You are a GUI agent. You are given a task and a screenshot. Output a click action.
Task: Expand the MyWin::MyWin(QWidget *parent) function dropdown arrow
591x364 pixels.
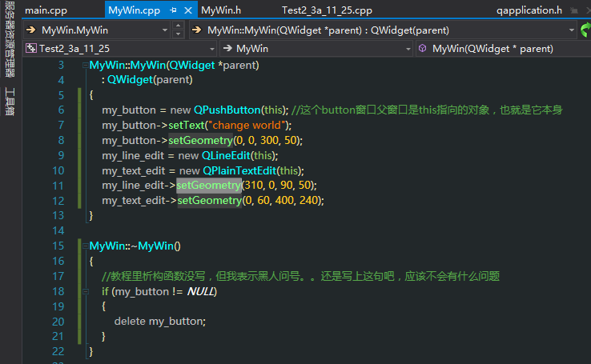pos(572,30)
